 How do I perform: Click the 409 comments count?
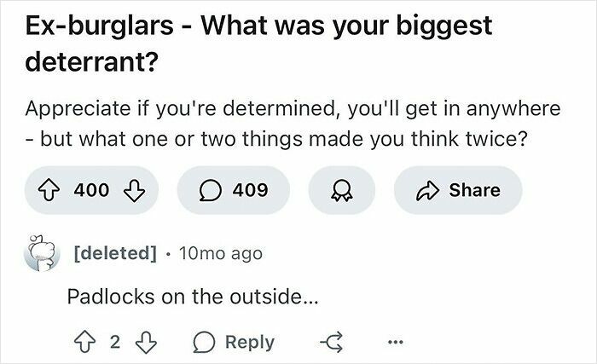click(250, 190)
